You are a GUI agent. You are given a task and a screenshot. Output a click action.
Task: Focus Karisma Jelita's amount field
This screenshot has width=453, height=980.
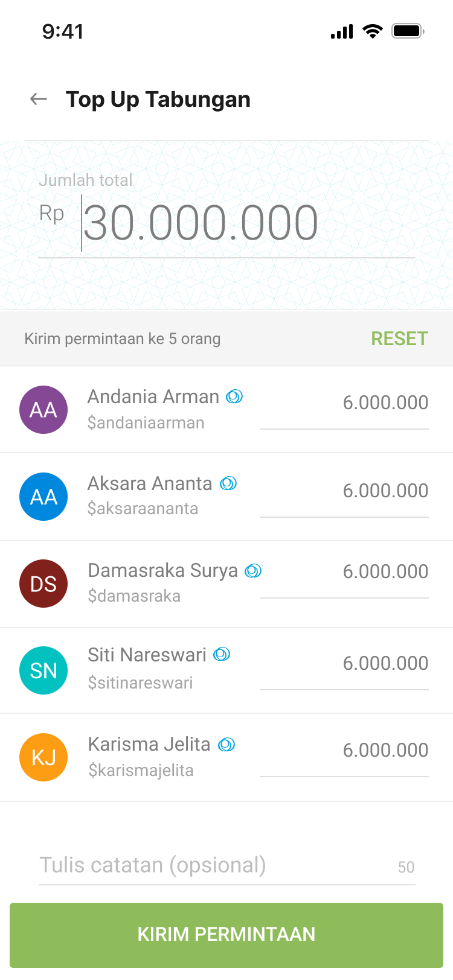[x=344, y=751]
